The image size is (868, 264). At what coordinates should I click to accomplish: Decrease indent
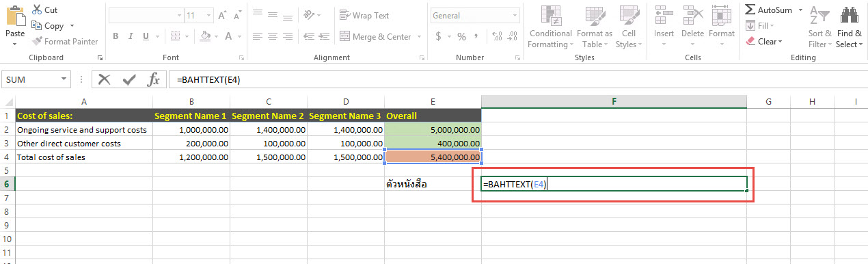click(310, 36)
